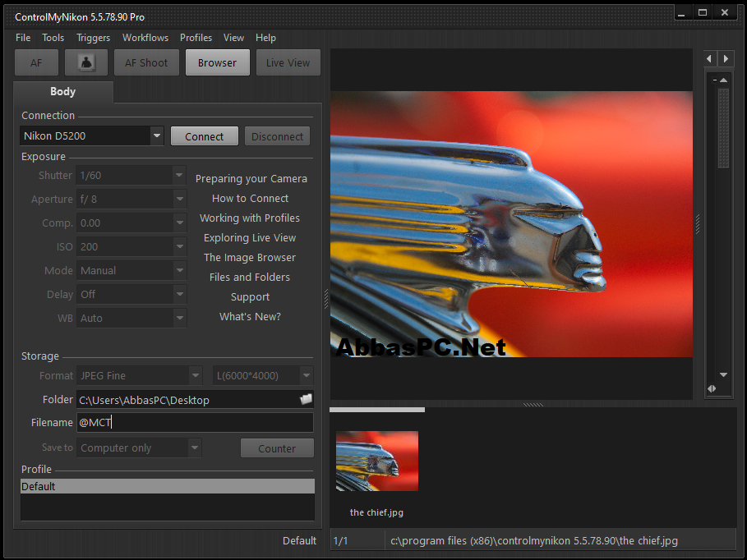
Task: Maximize the ControlMyNikon window
Action: tap(703, 13)
